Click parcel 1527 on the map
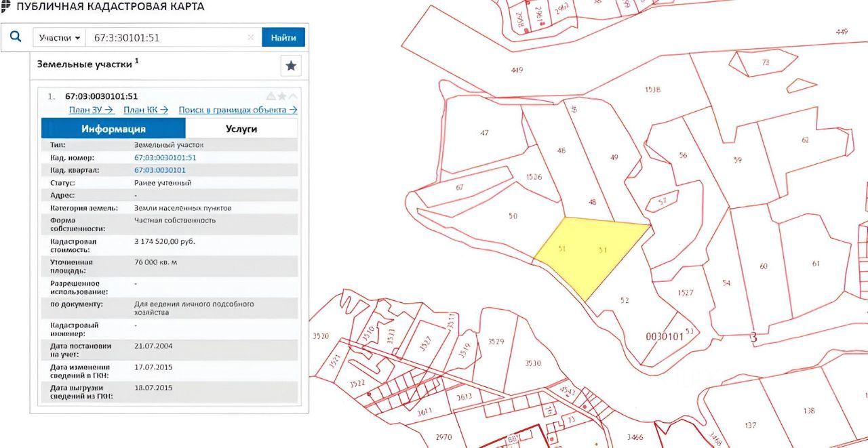868x448 pixels. click(685, 293)
